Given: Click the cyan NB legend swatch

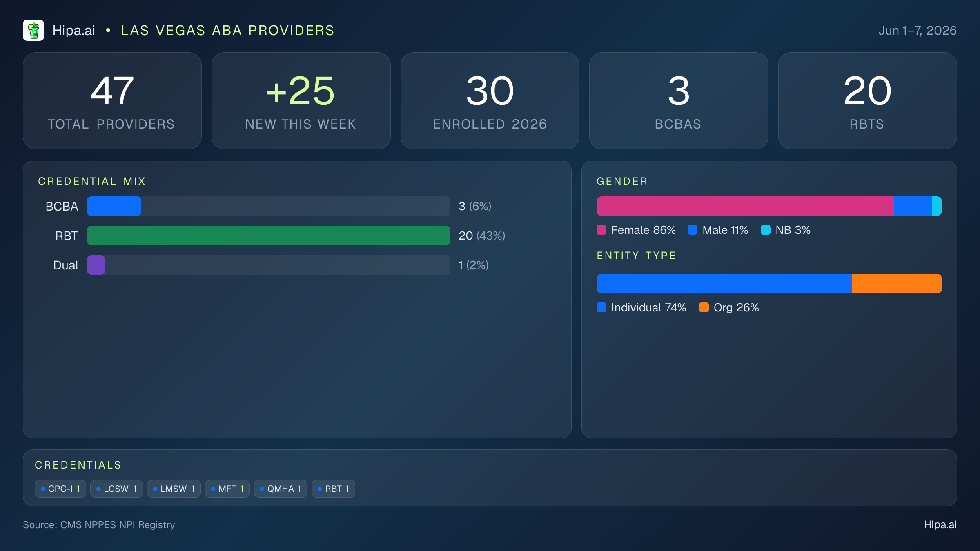Looking at the screenshot, I should 766,230.
